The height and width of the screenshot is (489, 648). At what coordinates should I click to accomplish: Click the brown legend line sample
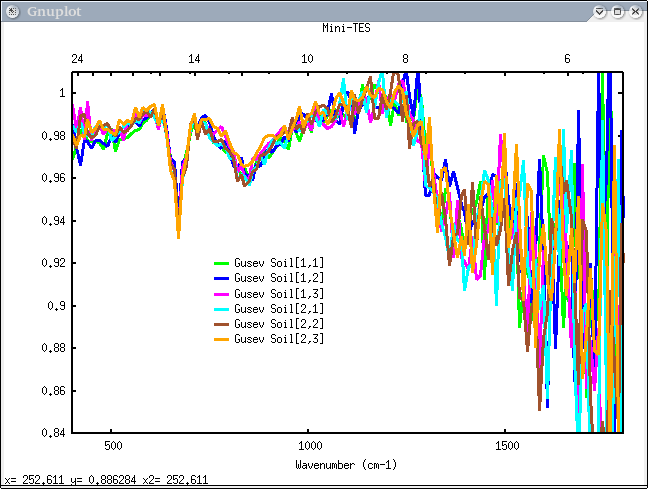(x=222, y=324)
